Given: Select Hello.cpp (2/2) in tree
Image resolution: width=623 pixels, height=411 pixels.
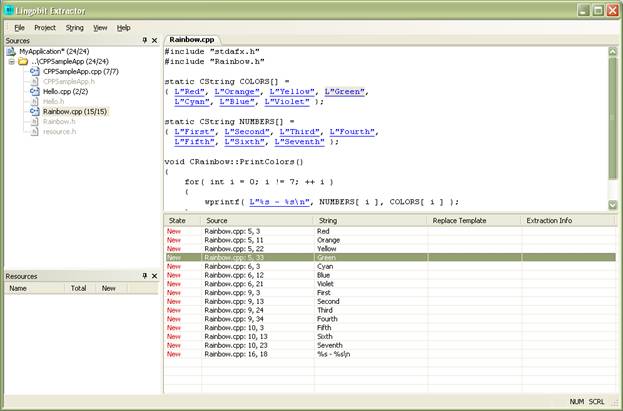Looking at the screenshot, I should click(x=66, y=91).
